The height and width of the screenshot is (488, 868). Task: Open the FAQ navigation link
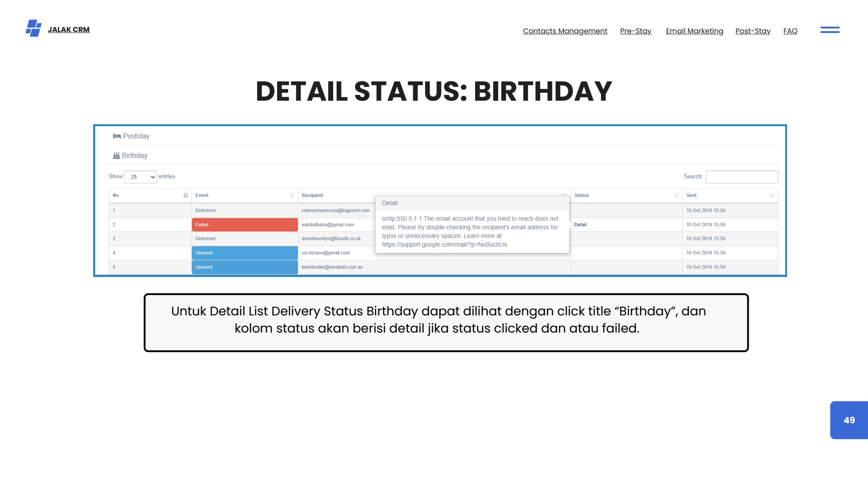pyautogui.click(x=790, y=31)
